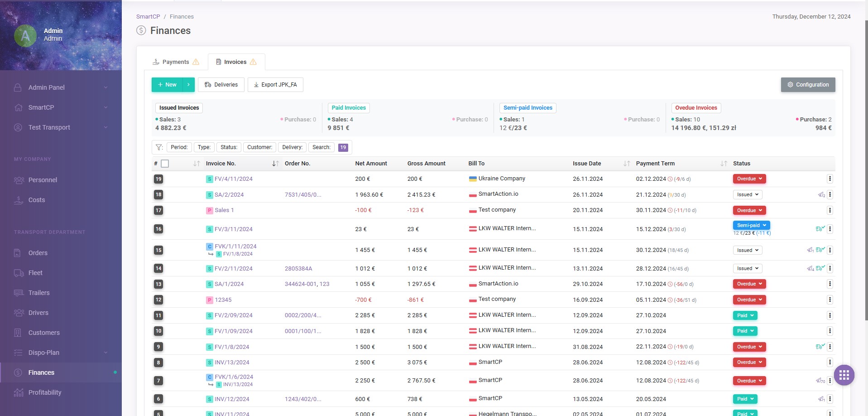The height and width of the screenshot is (416, 868).
Task: Click the Test Transport user icon
Action: [18, 127]
